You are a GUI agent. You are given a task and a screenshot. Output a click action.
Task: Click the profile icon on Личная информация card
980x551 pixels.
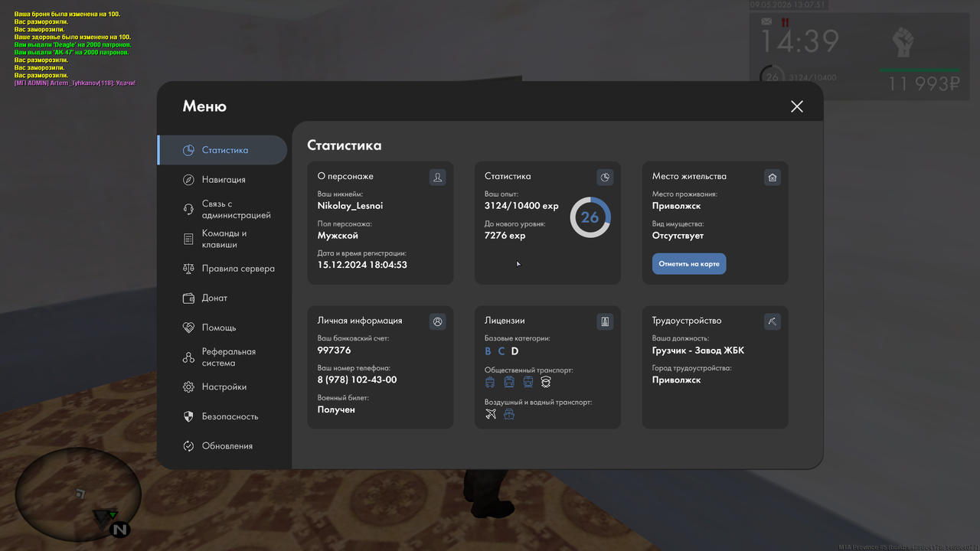437,322
